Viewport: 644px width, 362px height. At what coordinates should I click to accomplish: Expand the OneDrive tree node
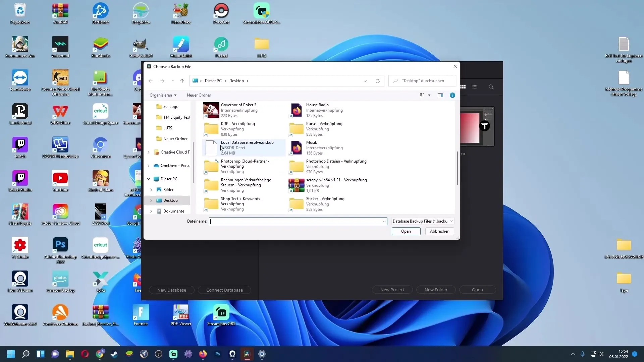point(149,166)
